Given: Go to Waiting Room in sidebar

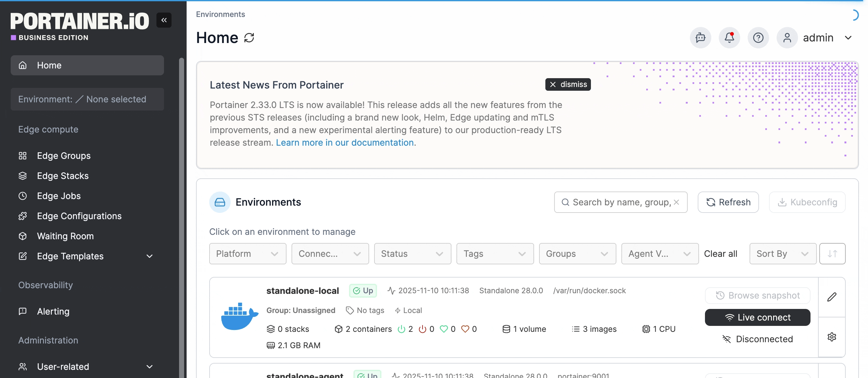Looking at the screenshot, I should (65, 236).
